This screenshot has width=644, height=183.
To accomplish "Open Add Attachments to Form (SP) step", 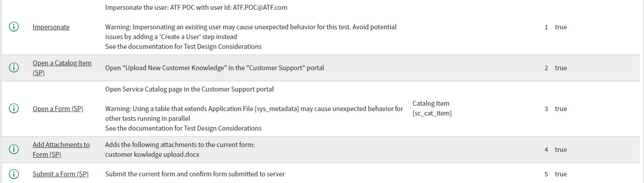I will tap(61, 149).
